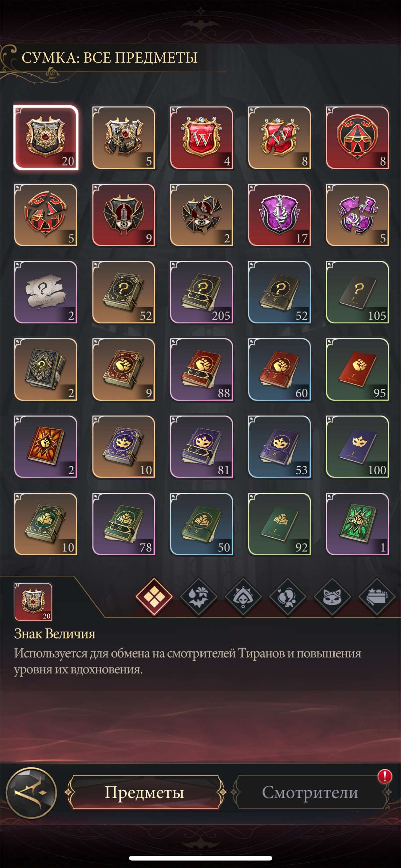Image resolution: width=401 pixels, height=868 pixels.
Task: Select the red circus tent badge with 8
Action: [x=357, y=137]
